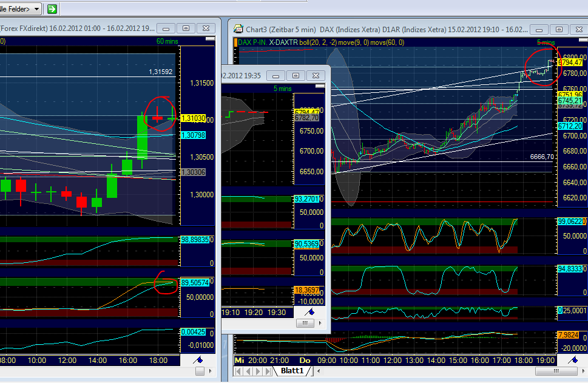The width and height of the screenshot is (588, 383).
Task: Click yellow price label 6751,96
Action: point(570,94)
